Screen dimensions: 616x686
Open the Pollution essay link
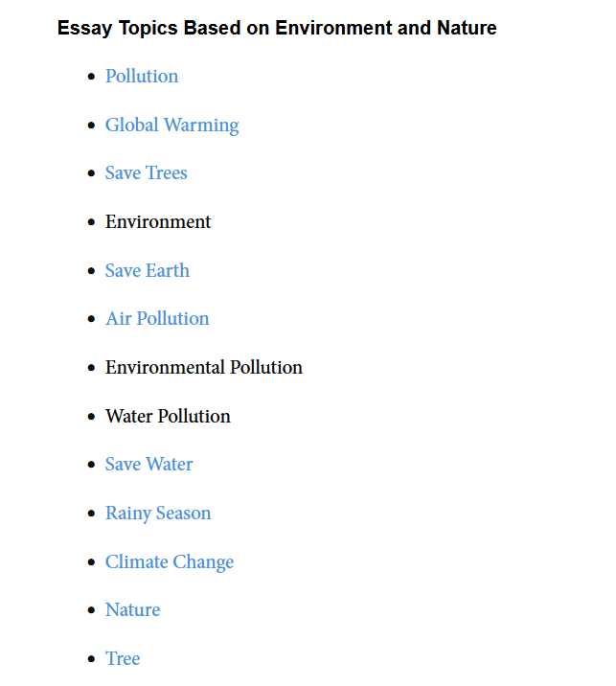pos(142,77)
